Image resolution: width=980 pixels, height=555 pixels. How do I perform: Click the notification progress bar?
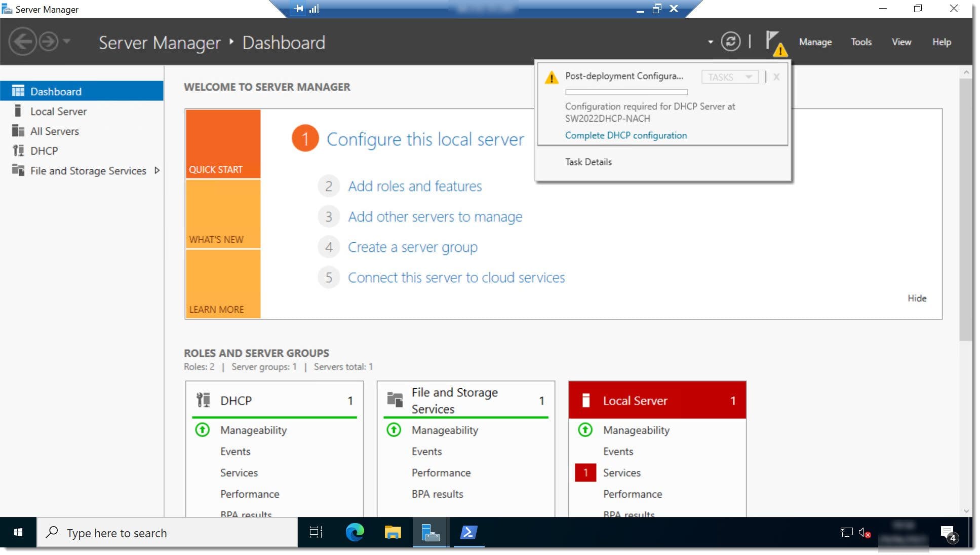coord(626,92)
